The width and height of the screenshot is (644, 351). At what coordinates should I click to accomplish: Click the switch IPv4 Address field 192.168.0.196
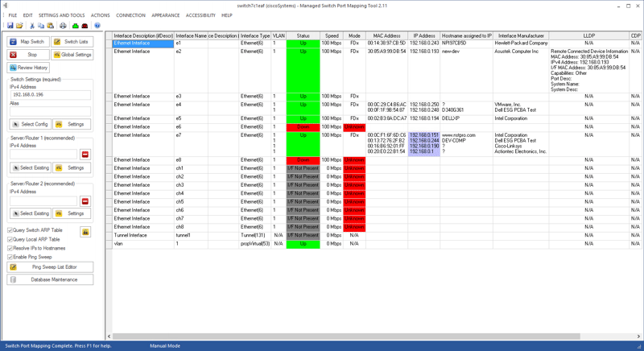pos(50,95)
